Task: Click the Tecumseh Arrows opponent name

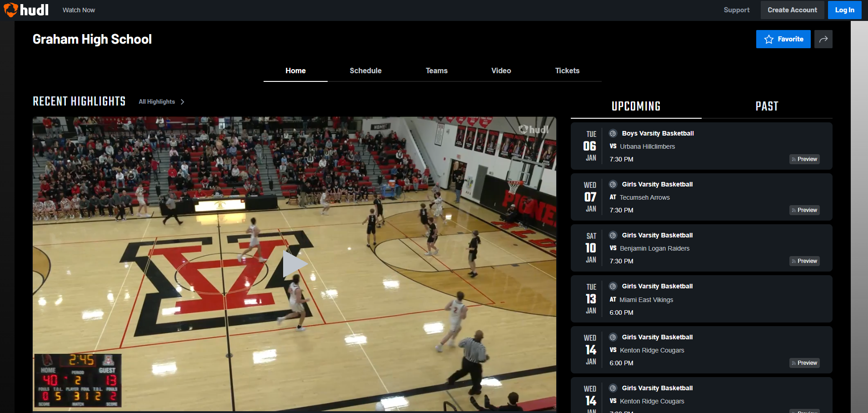Action: (644, 197)
